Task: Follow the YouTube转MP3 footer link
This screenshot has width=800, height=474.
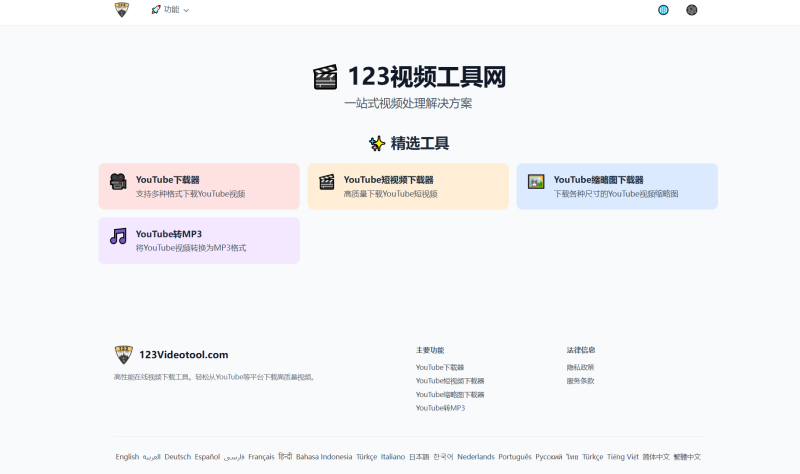Action: click(x=440, y=408)
